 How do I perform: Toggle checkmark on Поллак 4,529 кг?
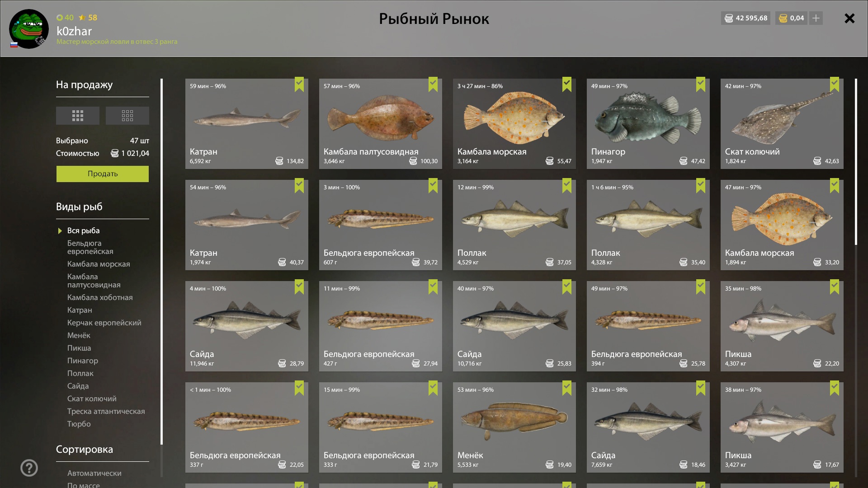(x=567, y=186)
